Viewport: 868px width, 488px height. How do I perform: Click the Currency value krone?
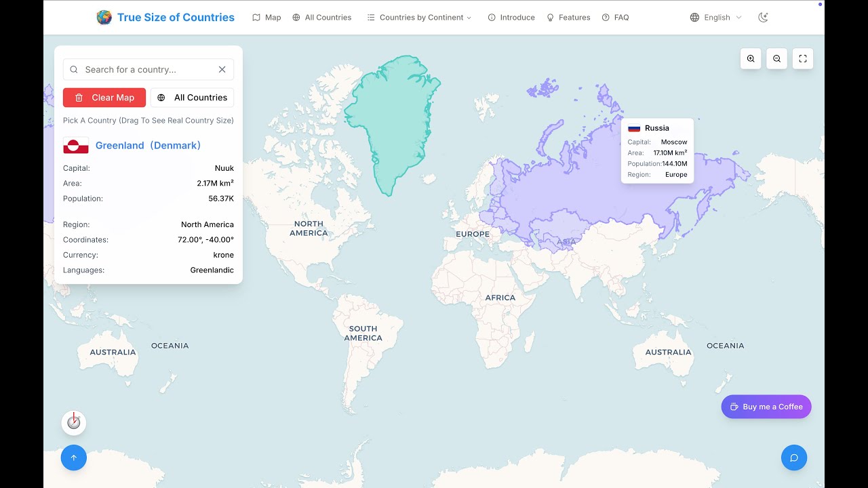click(224, 255)
